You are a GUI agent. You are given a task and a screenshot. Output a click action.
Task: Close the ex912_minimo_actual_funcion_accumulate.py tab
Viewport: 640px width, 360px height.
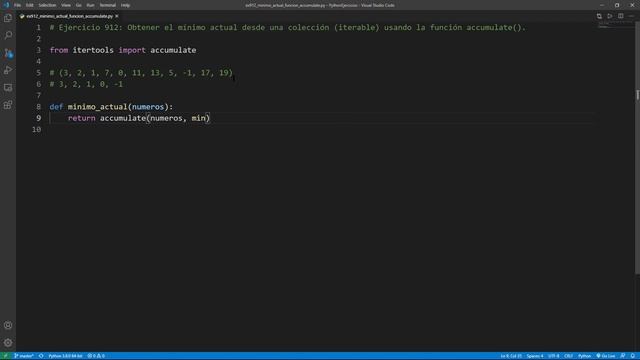[x=117, y=16]
